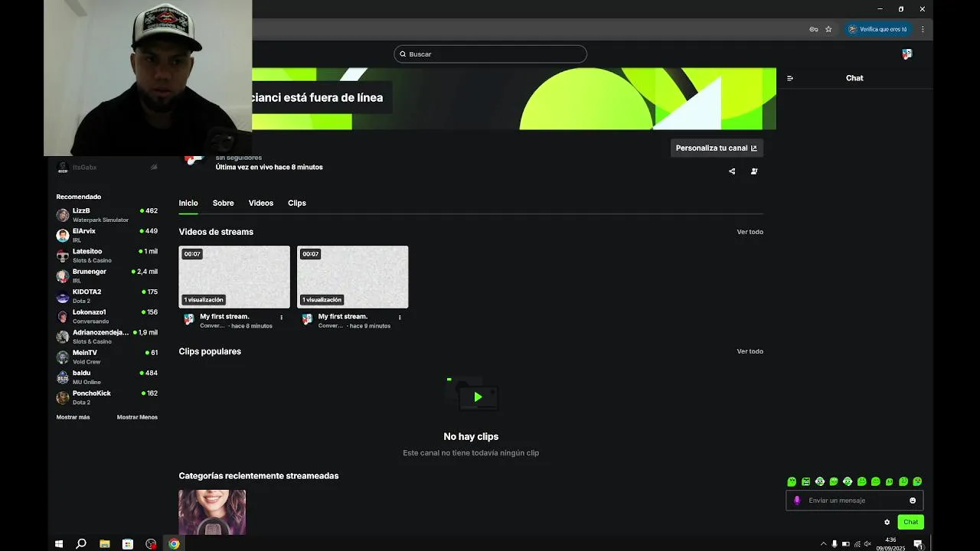The height and width of the screenshot is (551, 980).
Task: Focus the Buscar search field
Action: [491, 54]
